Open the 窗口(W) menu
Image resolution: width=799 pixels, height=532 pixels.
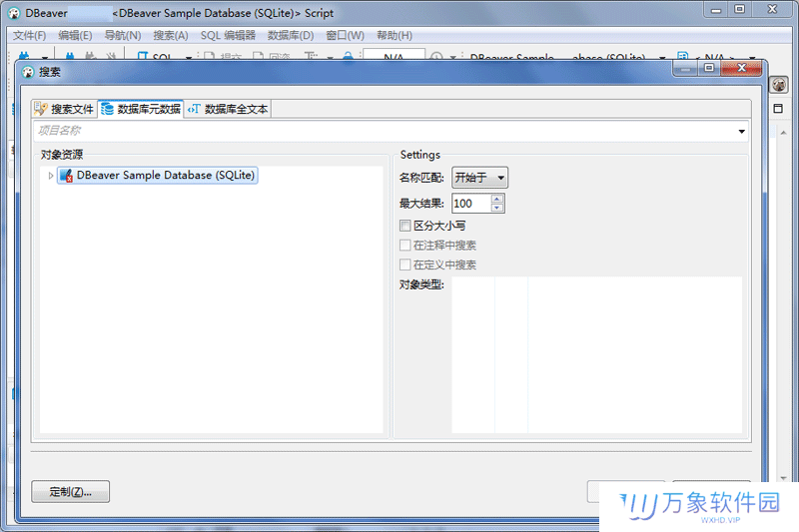click(x=345, y=36)
